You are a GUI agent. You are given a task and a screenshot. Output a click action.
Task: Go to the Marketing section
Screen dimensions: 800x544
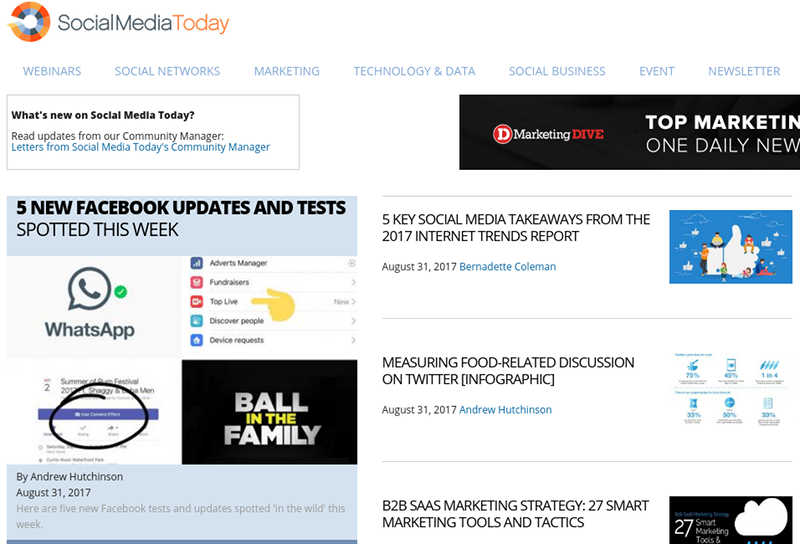(287, 71)
